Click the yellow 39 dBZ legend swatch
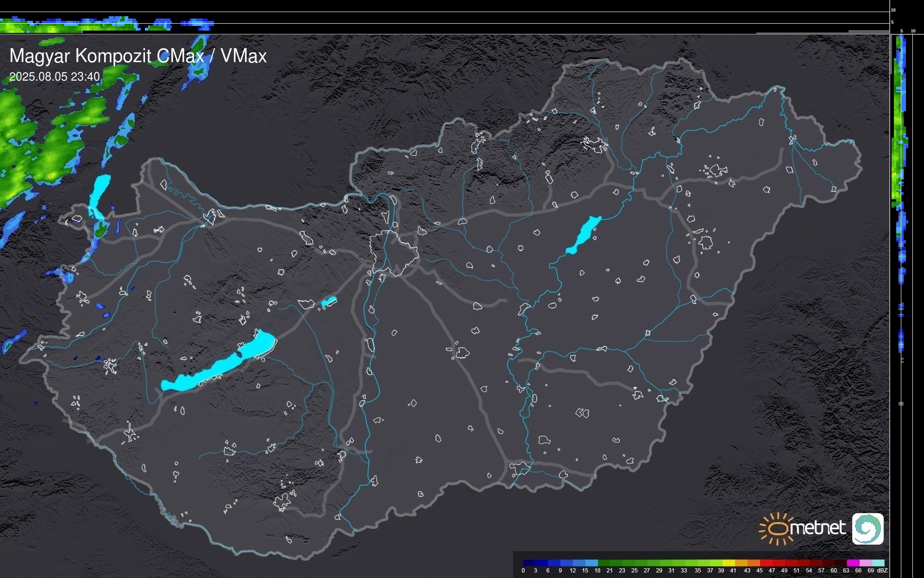 tap(728, 563)
